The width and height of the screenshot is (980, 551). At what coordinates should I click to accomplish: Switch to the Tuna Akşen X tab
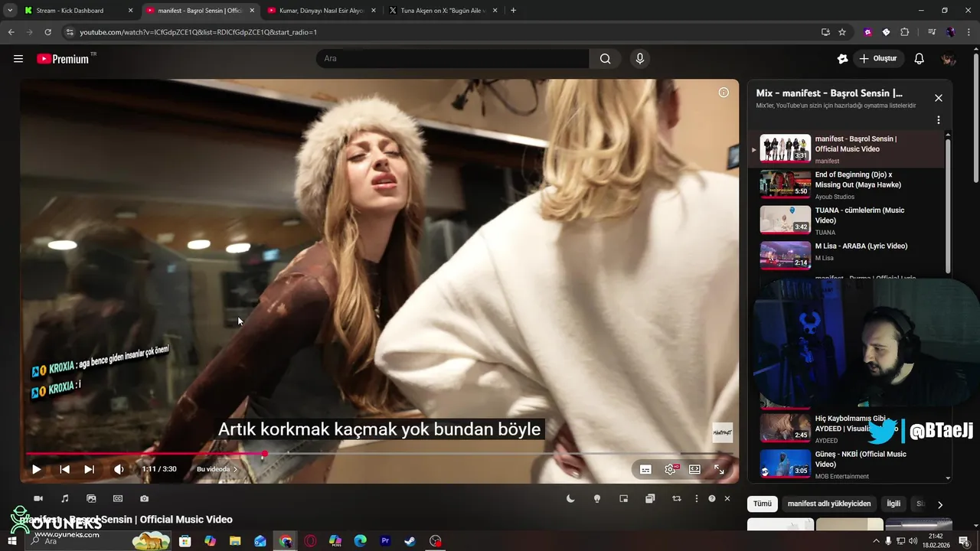(442, 11)
